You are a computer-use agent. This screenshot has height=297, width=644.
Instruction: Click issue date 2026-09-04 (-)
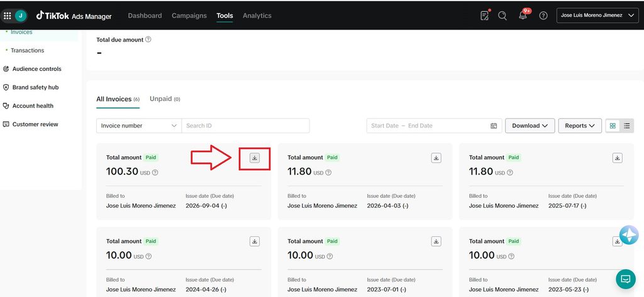click(206, 206)
